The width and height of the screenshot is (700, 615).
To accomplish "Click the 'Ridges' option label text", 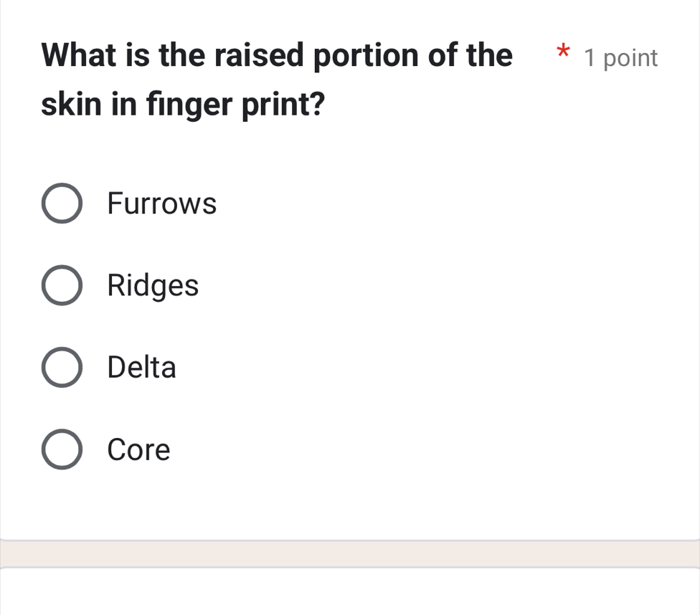I will point(153,286).
